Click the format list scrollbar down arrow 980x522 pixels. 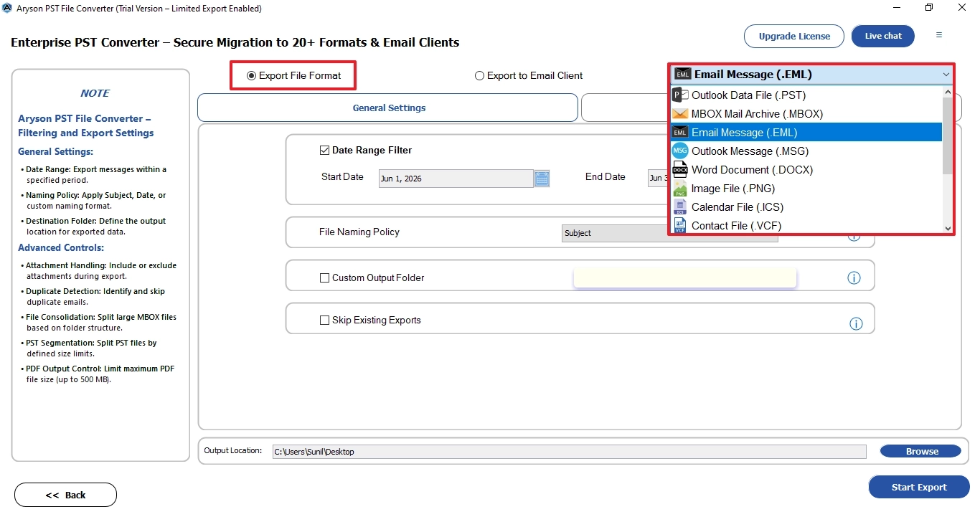[948, 228]
